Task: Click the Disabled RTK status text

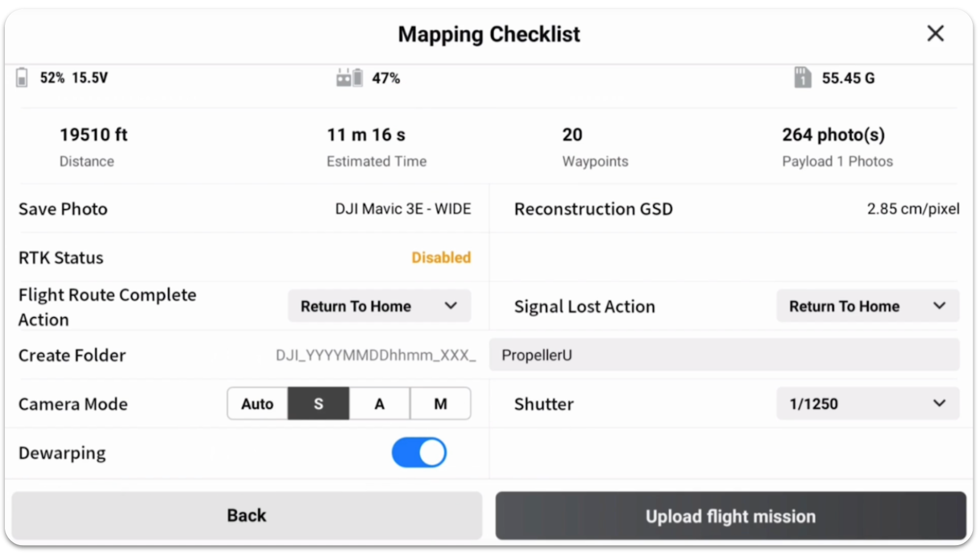Action: pyautogui.click(x=441, y=257)
